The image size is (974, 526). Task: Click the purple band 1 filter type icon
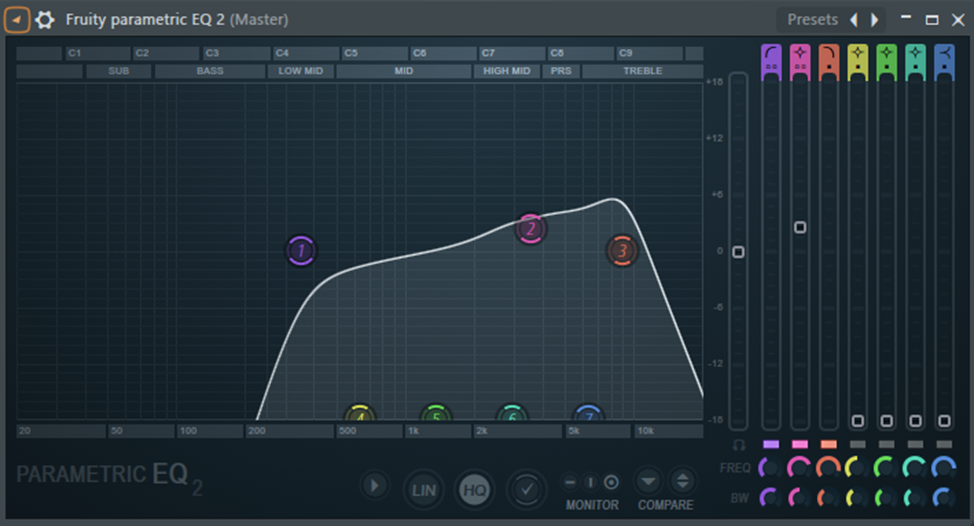point(771,58)
